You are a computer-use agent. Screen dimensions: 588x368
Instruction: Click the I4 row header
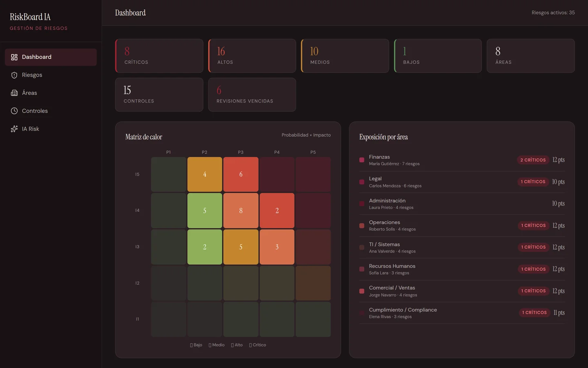[x=137, y=211]
